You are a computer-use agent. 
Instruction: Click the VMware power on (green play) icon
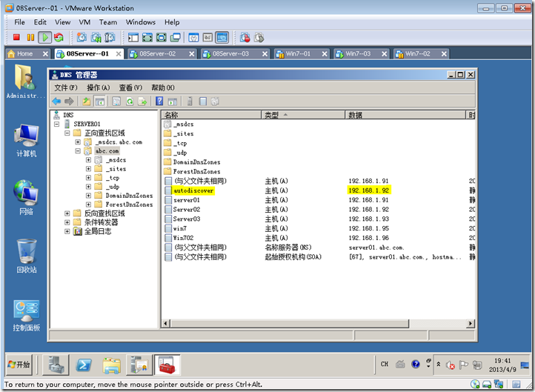pyautogui.click(x=44, y=37)
